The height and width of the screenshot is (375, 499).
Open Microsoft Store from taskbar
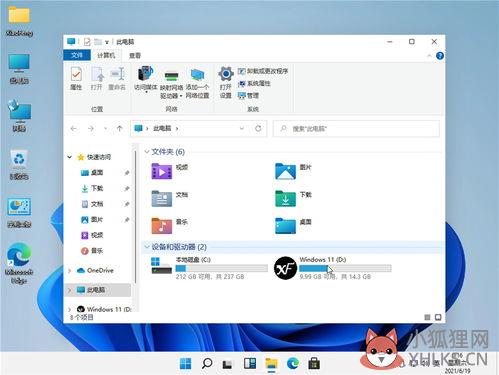coord(314,363)
